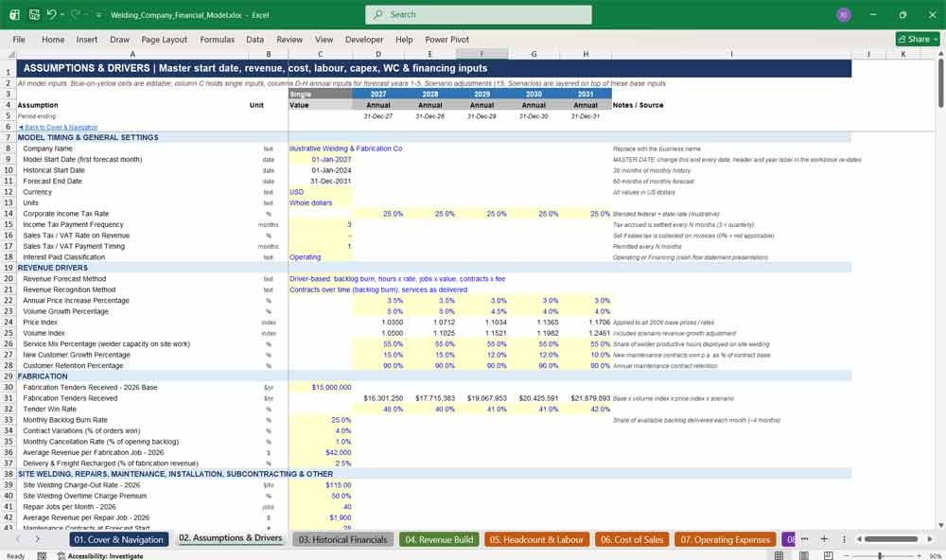Select row 14 header
Viewport: 946px width, 560px height.
click(x=9, y=214)
